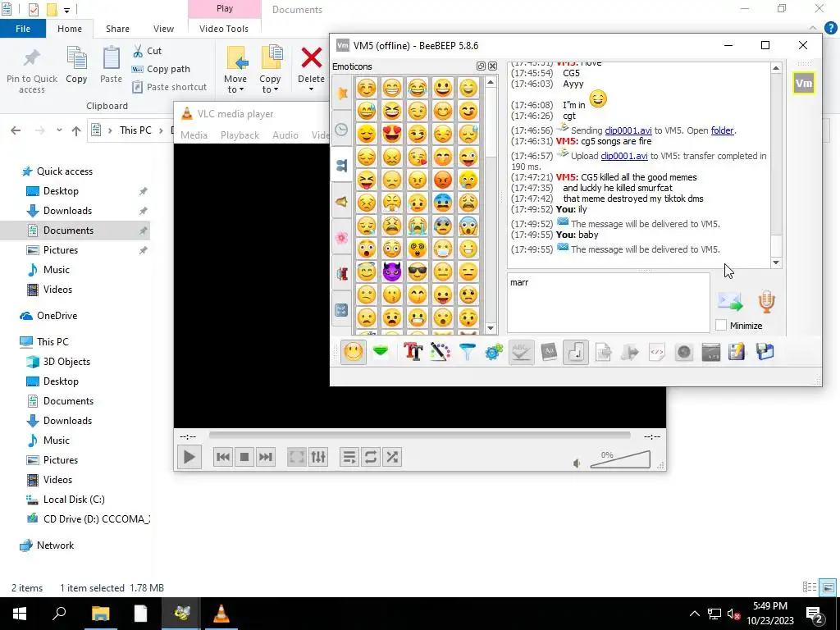
Task: Click Next media button in VLC
Action: [266, 457]
